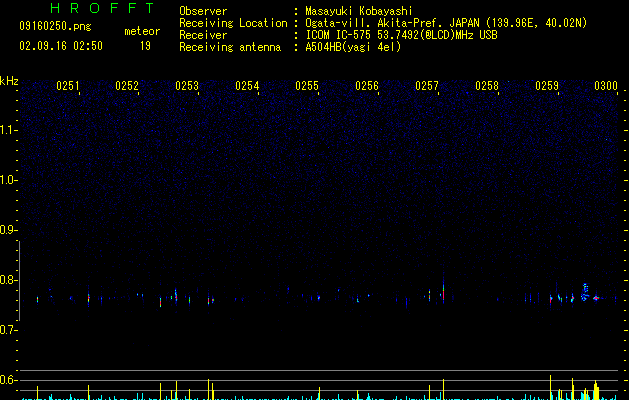Click the Ogata-vill. Akita-Pref. JAPAN location text
This screenshot has height=400, width=629.
392,23
